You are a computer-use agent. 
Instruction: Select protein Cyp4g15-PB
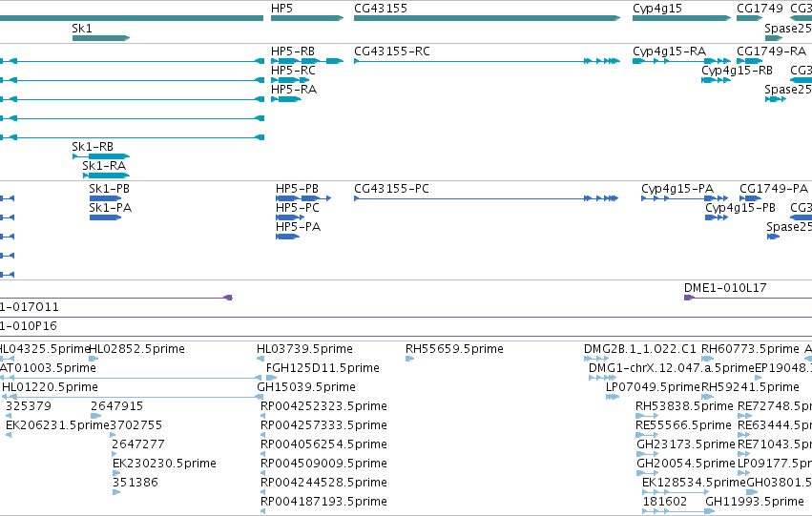click(x=717, y=217)
